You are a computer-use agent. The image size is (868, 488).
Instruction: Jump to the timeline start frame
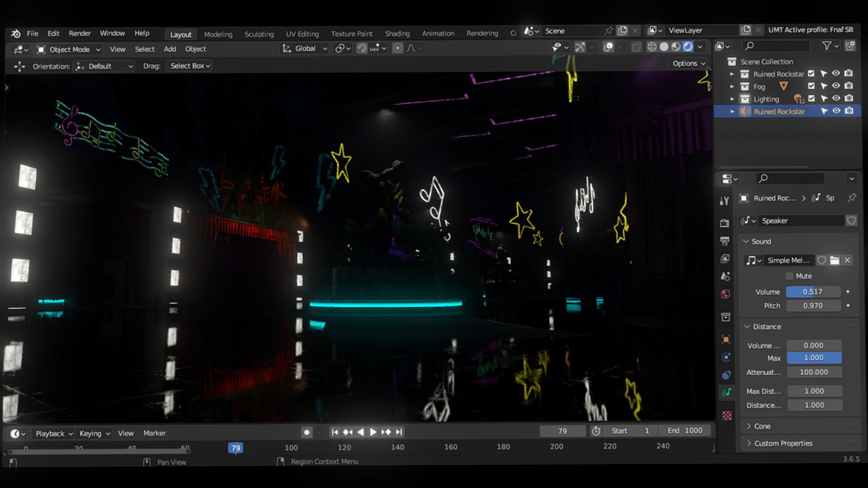[335, 432]
